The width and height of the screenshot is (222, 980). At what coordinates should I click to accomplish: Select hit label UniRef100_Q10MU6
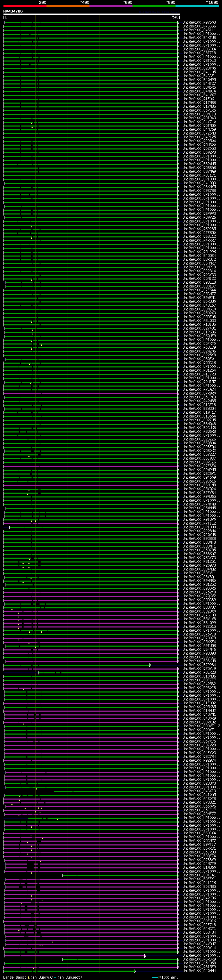(x=199, y=676)
